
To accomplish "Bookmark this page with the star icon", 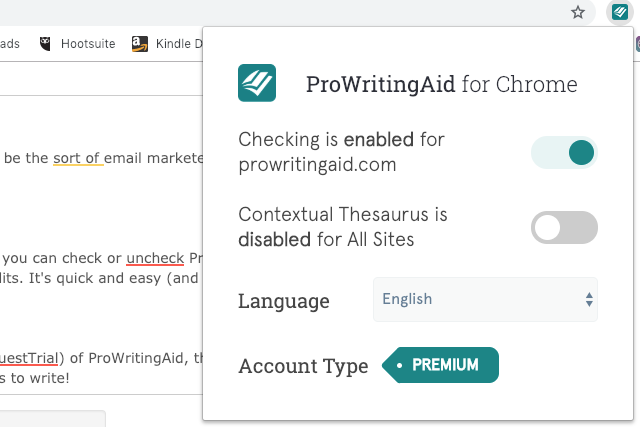I will tap(578, 12).
